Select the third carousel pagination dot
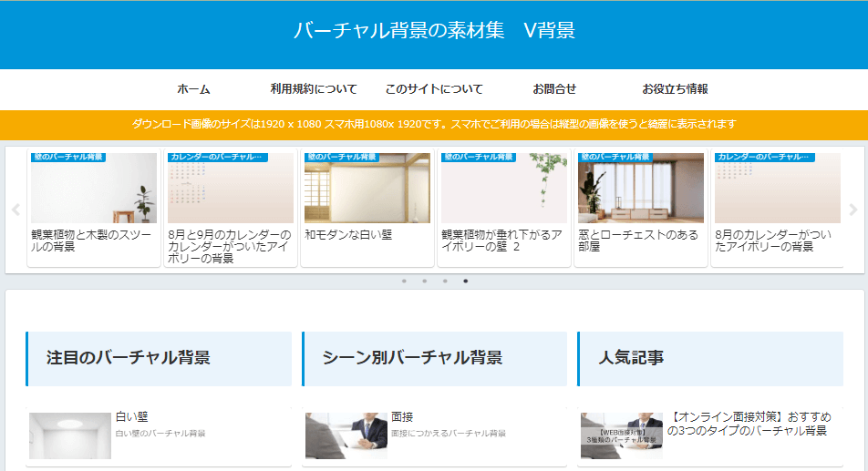Image resolution: width=868 pixels, height=471 pixels. click(x=445, y=282)
